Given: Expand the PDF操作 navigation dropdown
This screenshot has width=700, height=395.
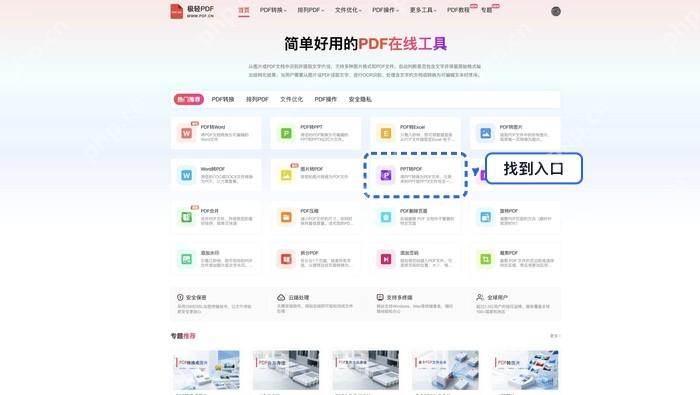Looking at the screenshot, I should 386,10.
